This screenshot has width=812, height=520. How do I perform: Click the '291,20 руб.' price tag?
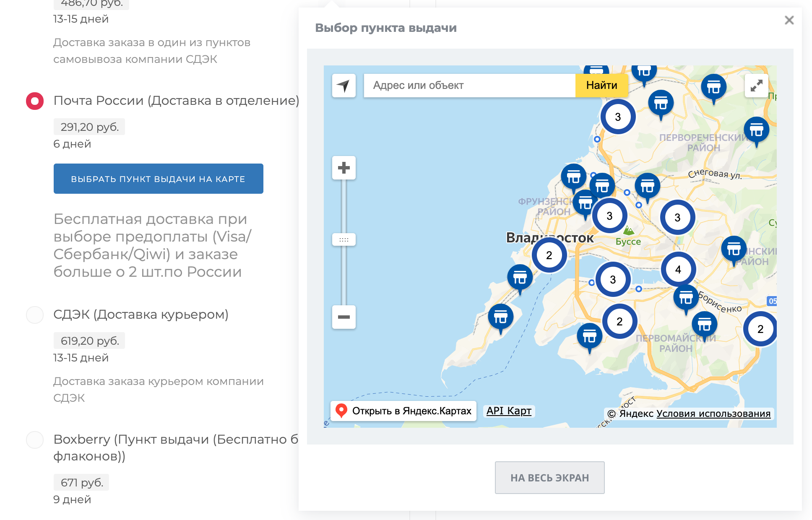click(89, 127)
